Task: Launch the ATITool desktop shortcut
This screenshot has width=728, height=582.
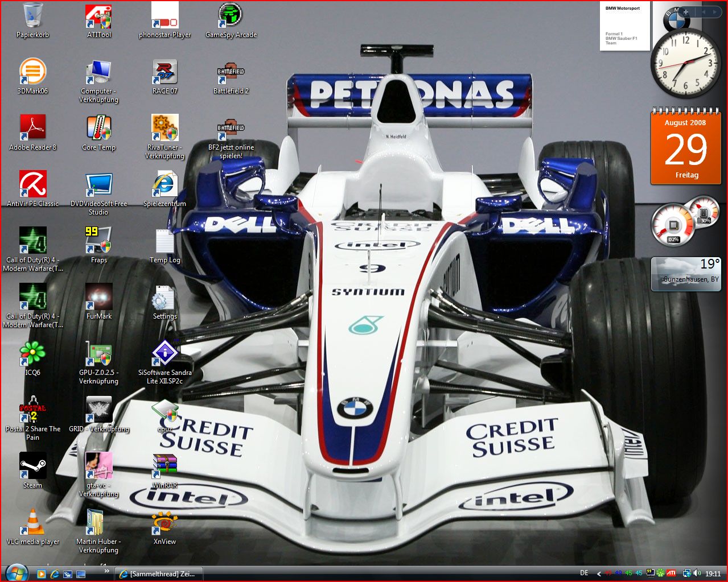Action: (x=98, y=21)
